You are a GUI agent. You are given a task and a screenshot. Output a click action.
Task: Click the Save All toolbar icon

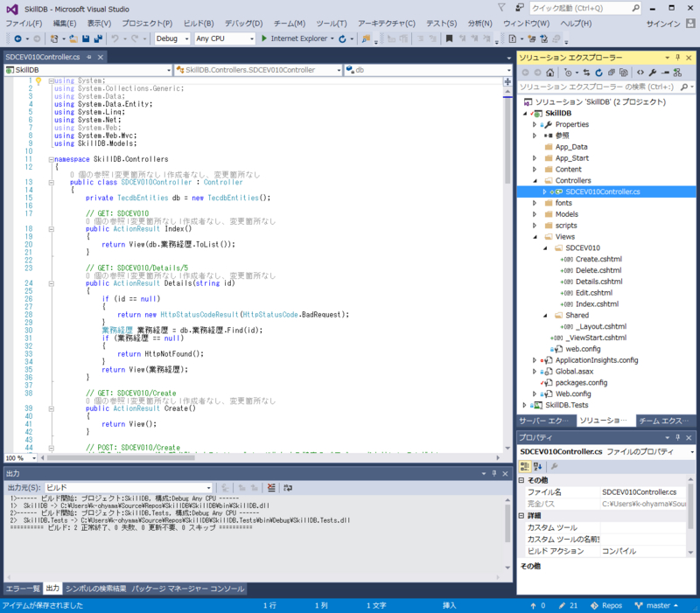pyautogui.click(x=98, y=38)
